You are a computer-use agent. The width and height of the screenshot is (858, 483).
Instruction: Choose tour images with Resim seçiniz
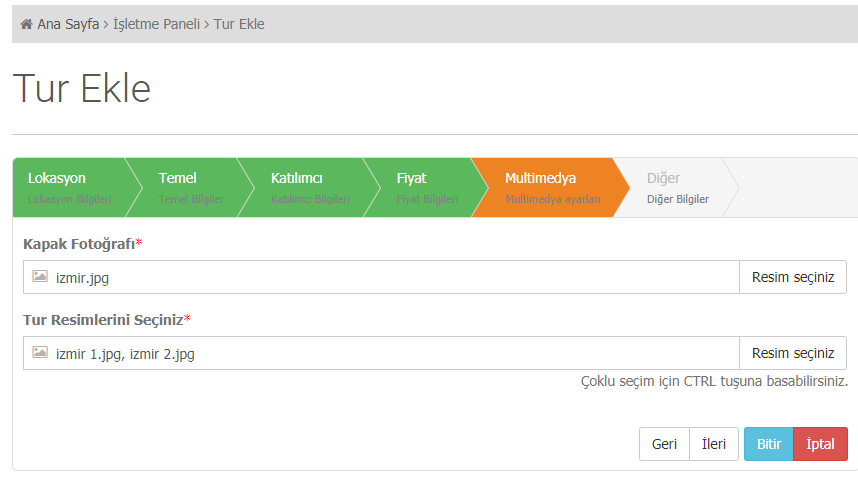793,353
